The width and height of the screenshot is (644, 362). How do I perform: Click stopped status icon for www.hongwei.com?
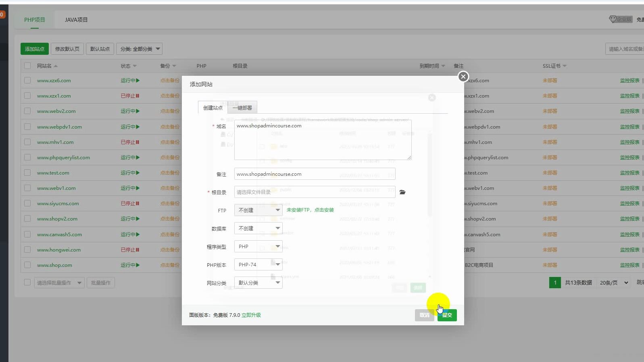click(138, 250)
